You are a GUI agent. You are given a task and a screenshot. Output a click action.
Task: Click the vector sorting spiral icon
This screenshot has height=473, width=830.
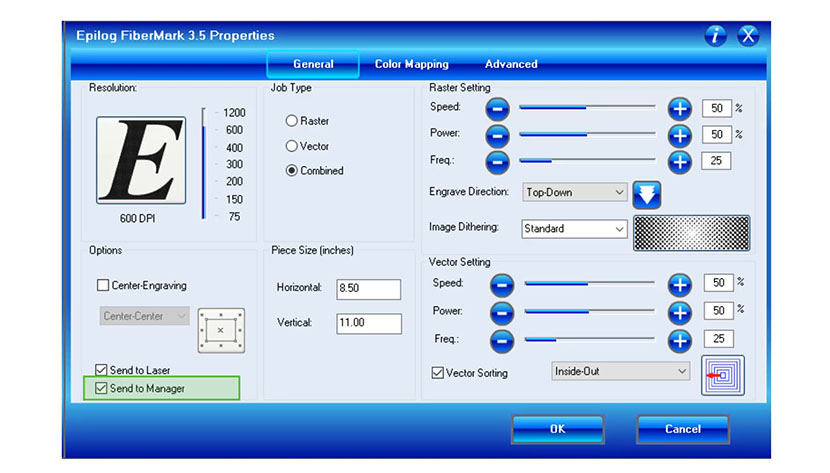pos(723,376)
